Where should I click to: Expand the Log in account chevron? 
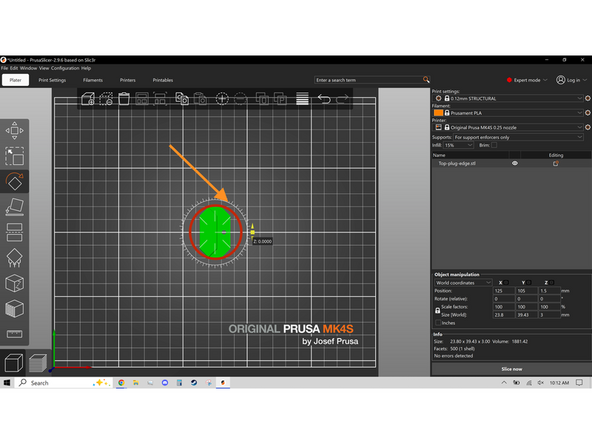[585, 80]
